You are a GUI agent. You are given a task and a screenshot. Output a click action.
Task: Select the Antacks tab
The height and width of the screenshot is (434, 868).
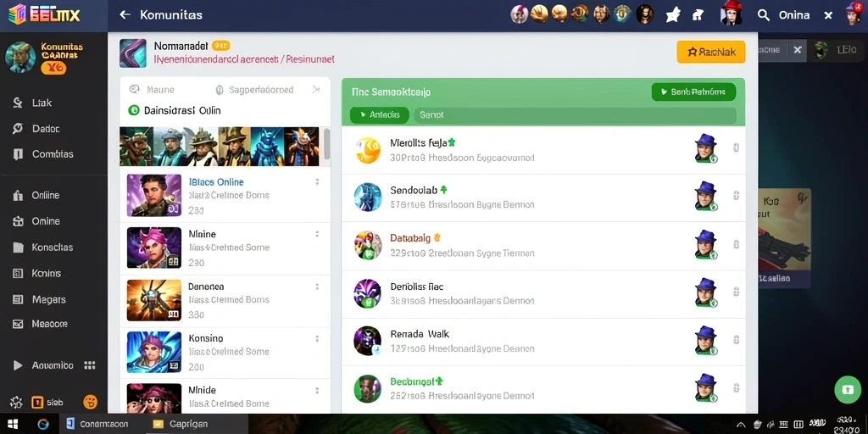click(x=379, y=114)
